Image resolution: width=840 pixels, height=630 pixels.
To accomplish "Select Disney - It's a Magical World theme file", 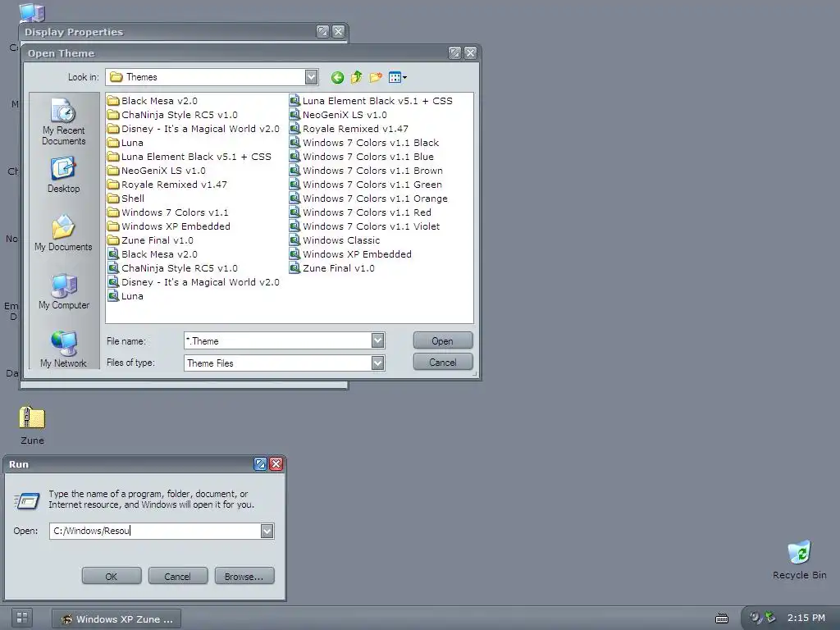I will [194, 282].
